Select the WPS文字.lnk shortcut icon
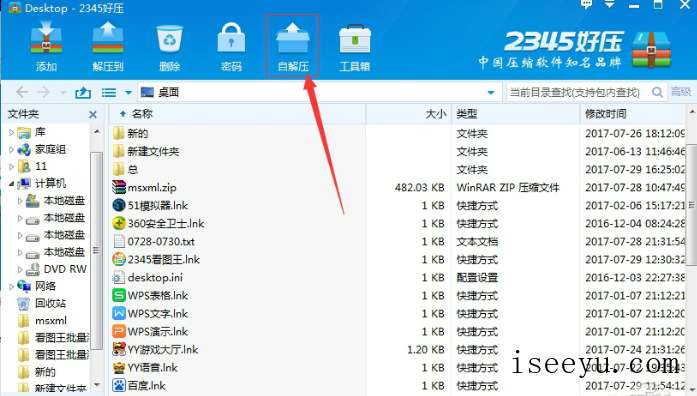 tap(119, 313)
